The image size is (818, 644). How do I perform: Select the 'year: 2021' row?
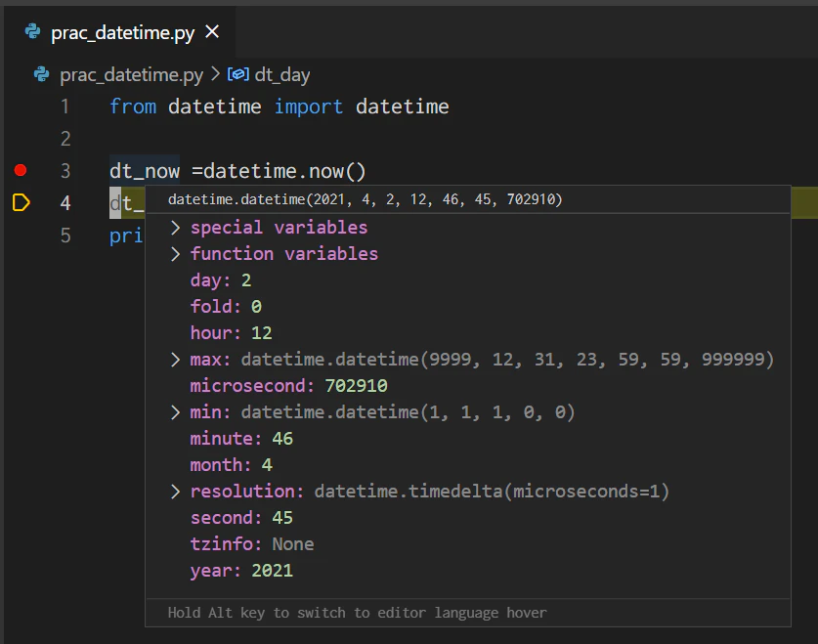pyautogui.click(x=468, y=571)
